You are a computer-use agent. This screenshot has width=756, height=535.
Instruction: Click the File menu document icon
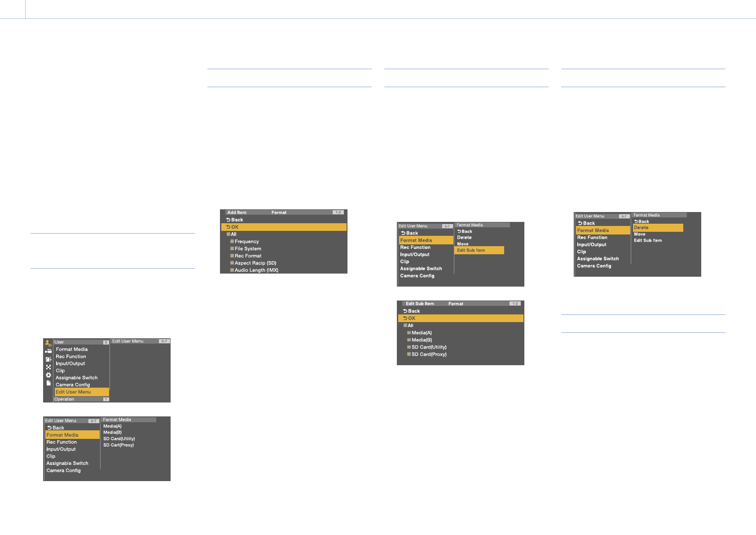[x=48, y=383]
